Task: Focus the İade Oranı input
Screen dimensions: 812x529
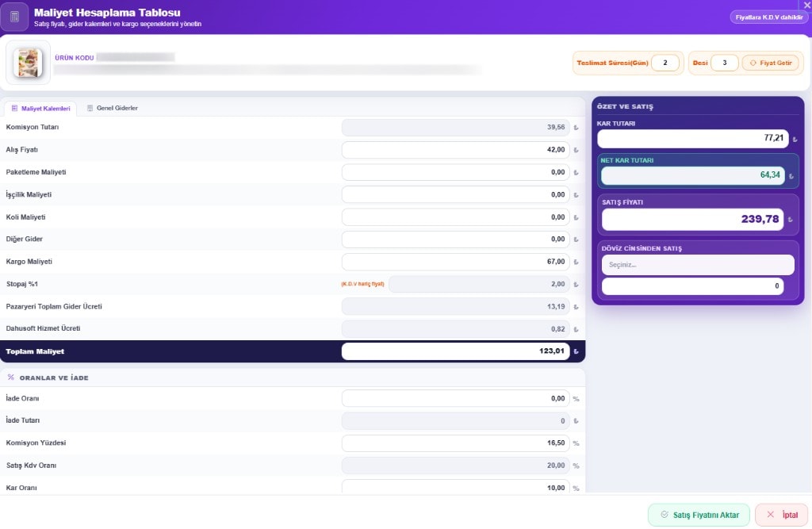Action: coord(456,398)
